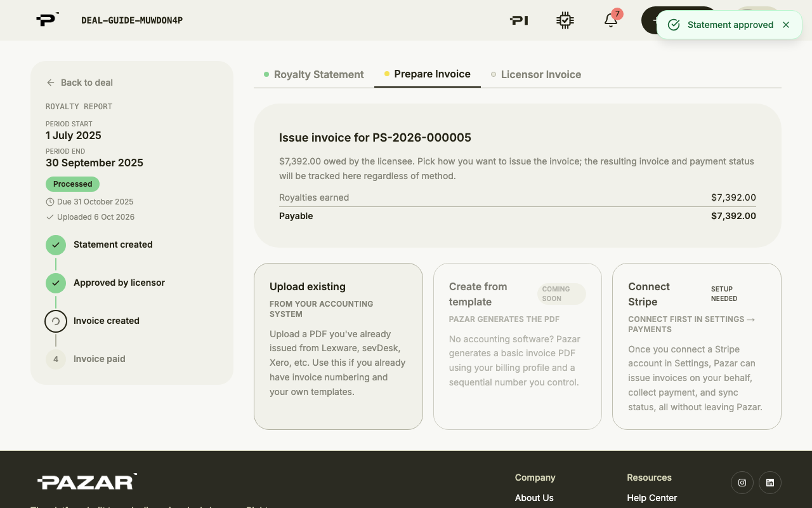
Task: Click the Royalties earned $7,392.00 amount
Action: click(733, 197)
